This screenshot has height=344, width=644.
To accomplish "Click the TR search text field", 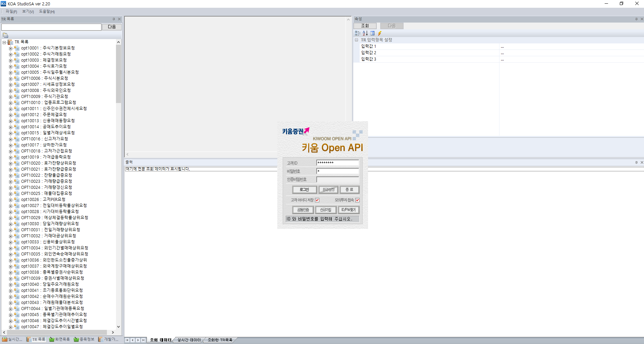I will tap(51, 27).
